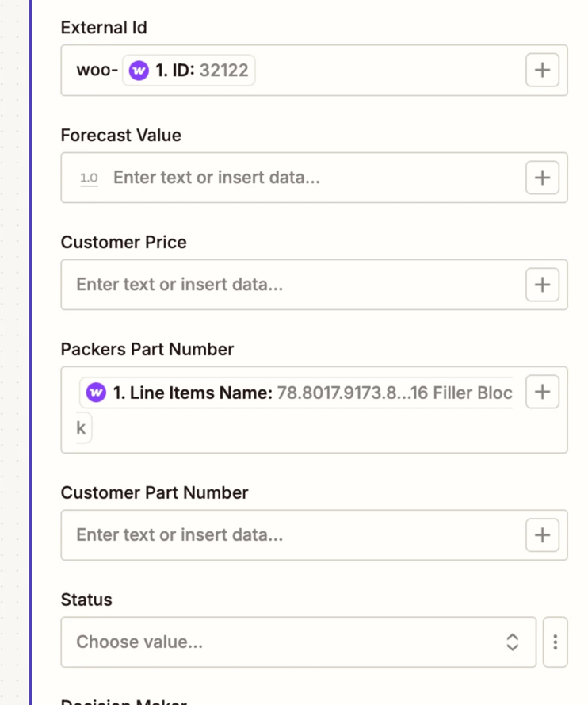Viewport: 588px width, 705px height.
Task: Click the plus button in Forecast Value field
Action: [542, 178]
